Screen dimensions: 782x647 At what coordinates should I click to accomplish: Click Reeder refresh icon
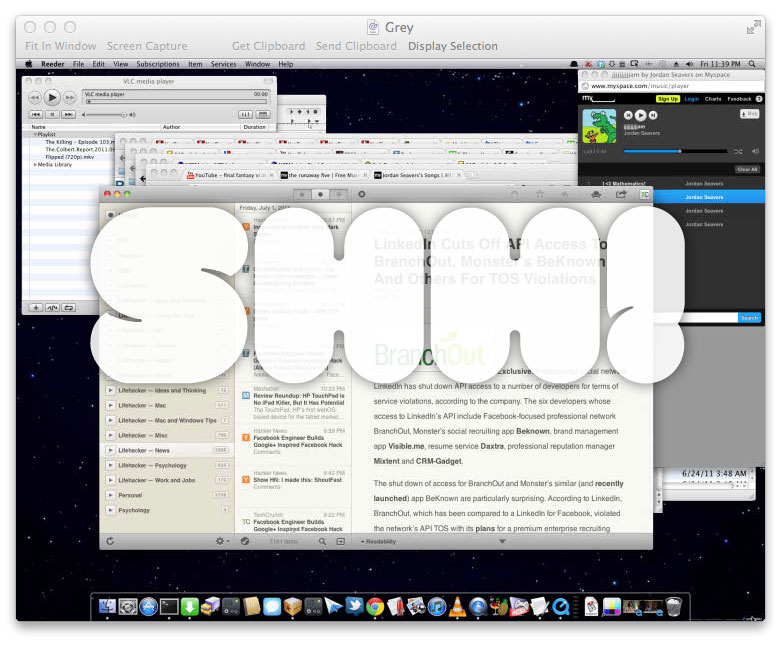tap(110, 541)
